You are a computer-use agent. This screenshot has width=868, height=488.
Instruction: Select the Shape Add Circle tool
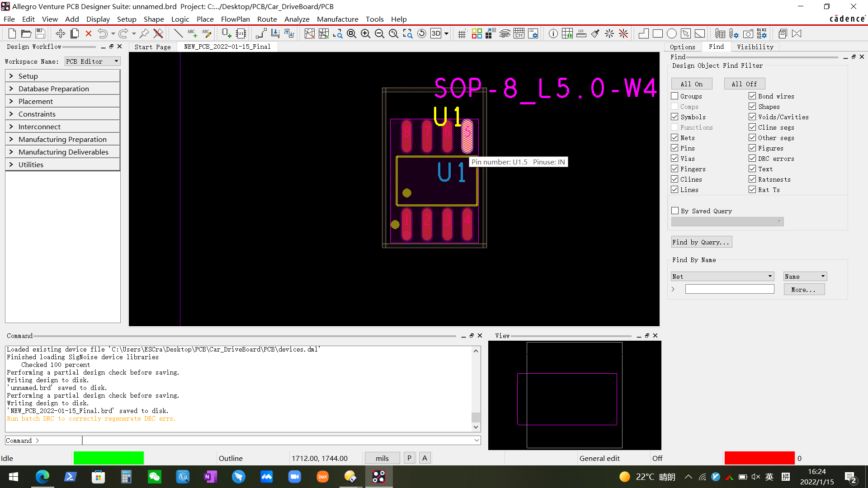(x=672, y=33)
